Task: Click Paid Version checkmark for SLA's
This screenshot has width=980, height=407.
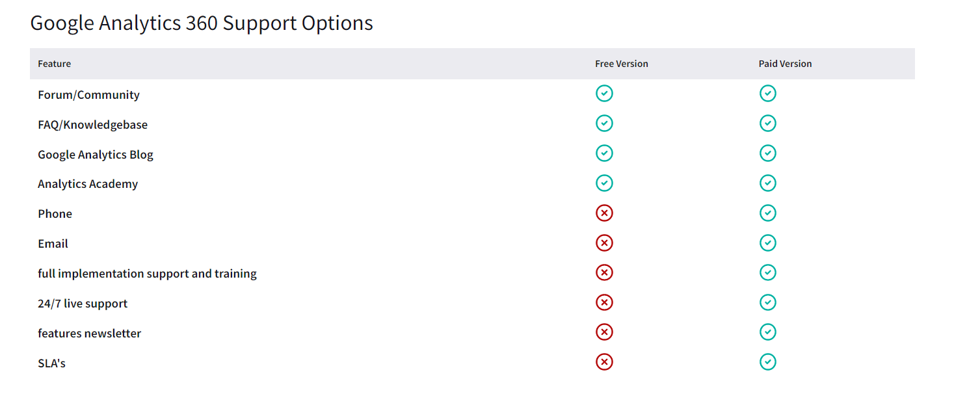Action: 768,362
